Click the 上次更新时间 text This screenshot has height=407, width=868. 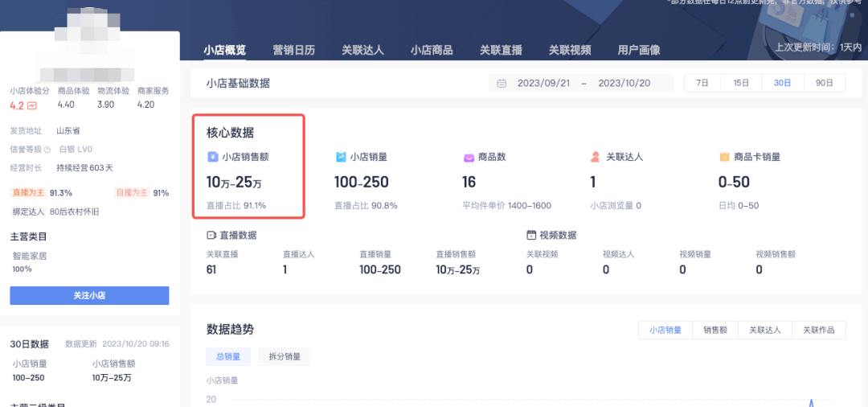click(x=818, y=47)
